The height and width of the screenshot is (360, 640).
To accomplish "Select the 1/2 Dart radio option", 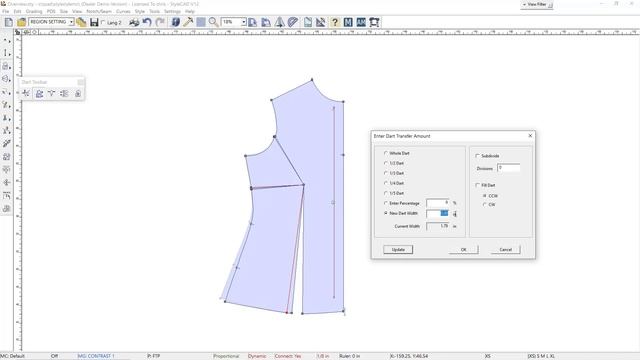I will tap(386, 163).
